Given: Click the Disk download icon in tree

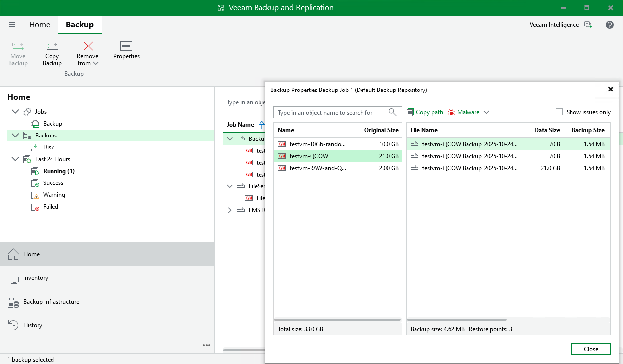Looking at the screenshot, I should (x=35, y=147).
